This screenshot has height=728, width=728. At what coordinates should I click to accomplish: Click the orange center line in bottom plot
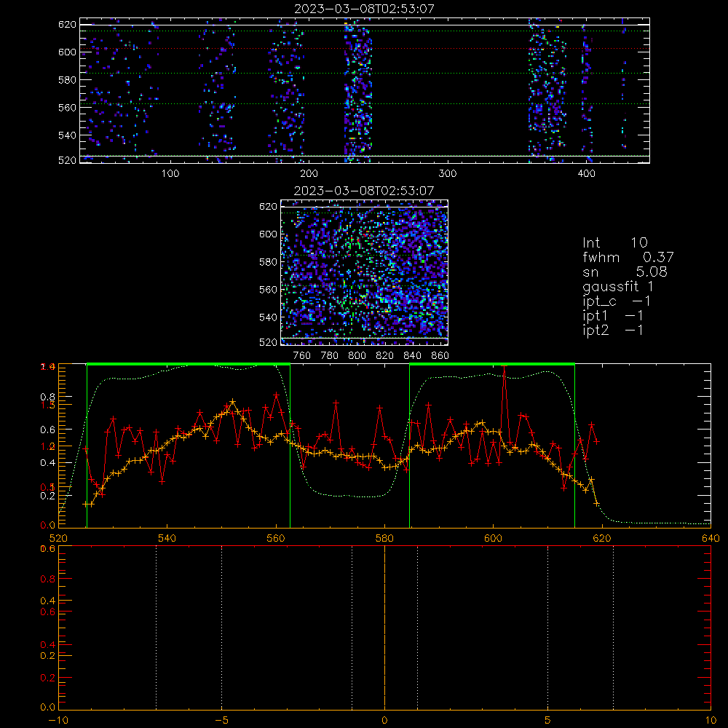[x=384, y=627]
